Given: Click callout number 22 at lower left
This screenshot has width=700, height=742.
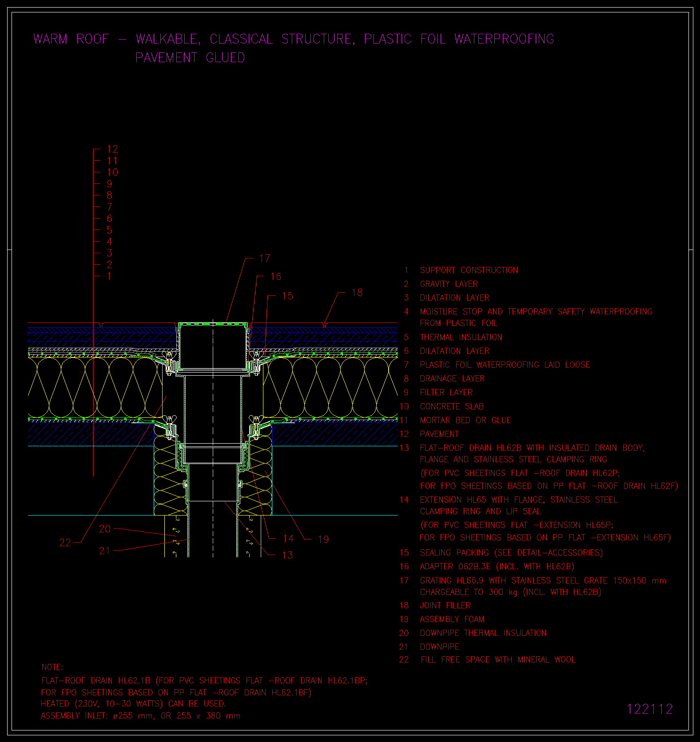Looking at the screenshot, I should click(x=65, y=543).
